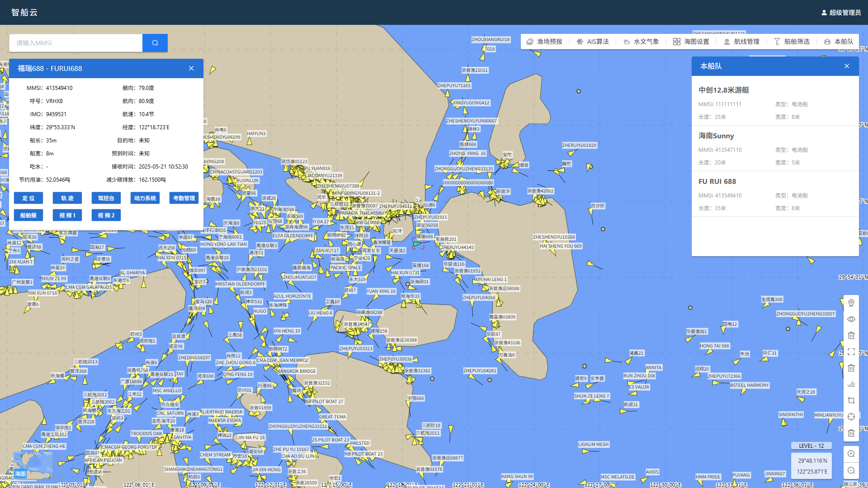Click the checklist measure icon in map toolbar
Screen dimensions: 868x488
(x=851, y=384)
